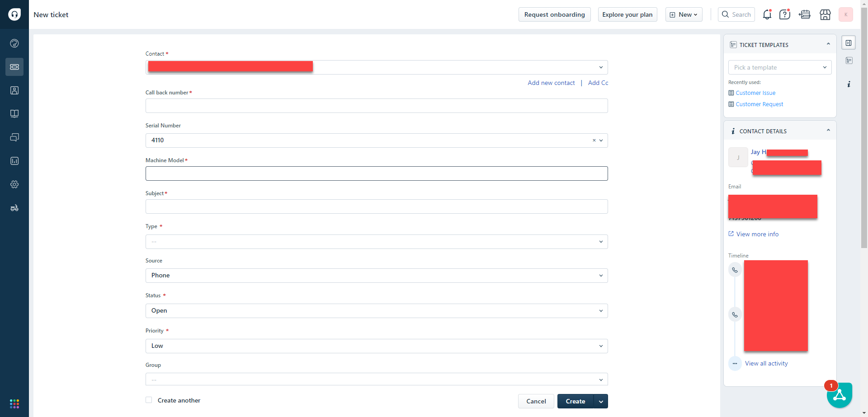Open Analytics from the sidebar bar-chart icon
The image size is (868, 417).
coord(14,161)
